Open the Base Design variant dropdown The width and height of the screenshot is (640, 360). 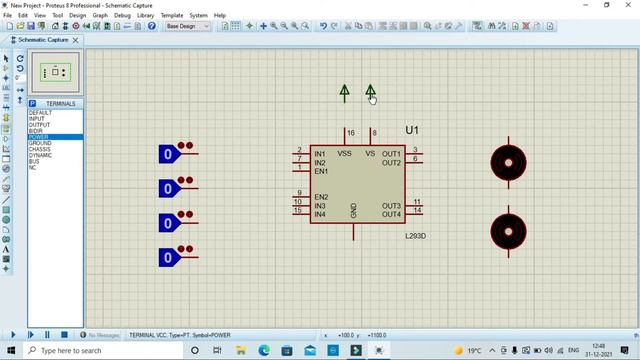188,26
